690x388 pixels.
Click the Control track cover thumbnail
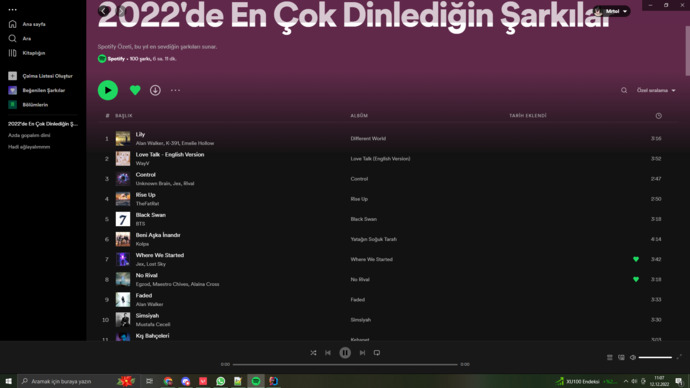click(123, 179)
